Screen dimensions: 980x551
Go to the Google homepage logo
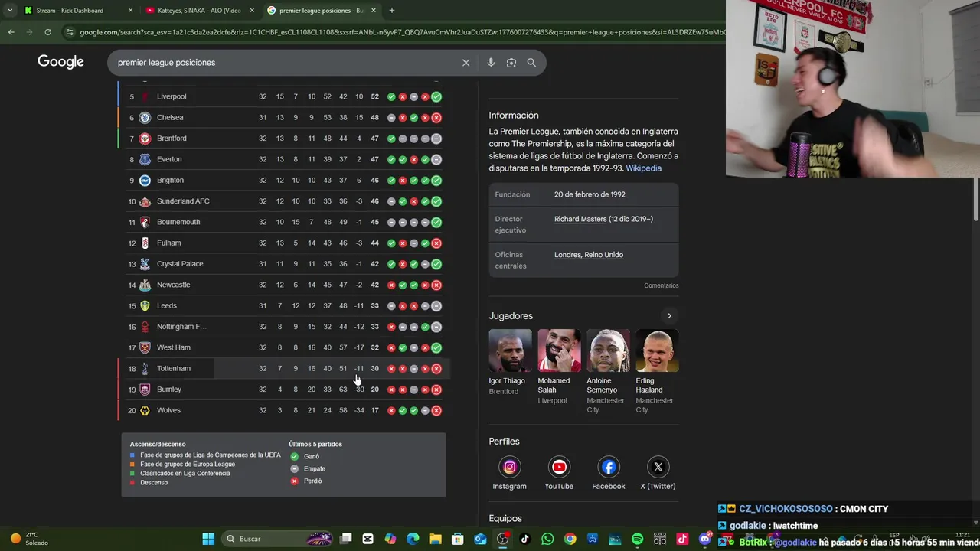(x=60, y=62)
